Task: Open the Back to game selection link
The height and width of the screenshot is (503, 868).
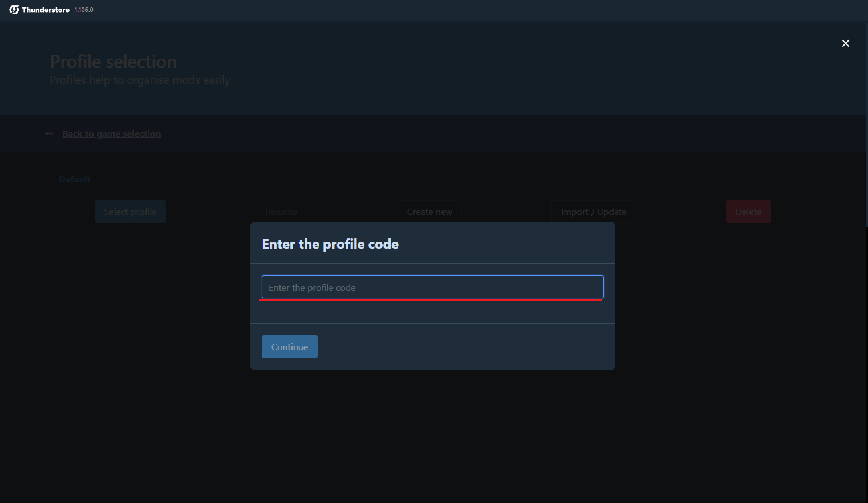Action: (x=111, y=133)
